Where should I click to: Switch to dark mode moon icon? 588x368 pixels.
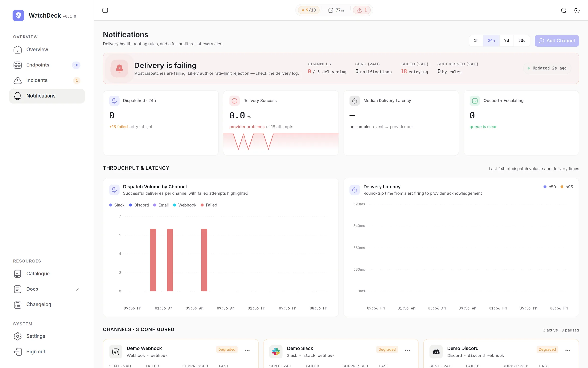click(577, 10)
